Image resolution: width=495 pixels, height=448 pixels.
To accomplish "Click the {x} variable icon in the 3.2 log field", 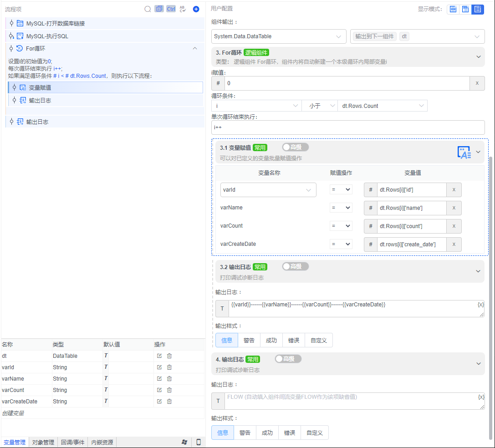I will click(x=481, y=305).
